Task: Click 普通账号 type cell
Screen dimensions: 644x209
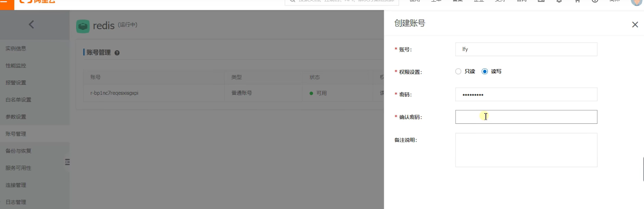Action: (x=263, y=93)
